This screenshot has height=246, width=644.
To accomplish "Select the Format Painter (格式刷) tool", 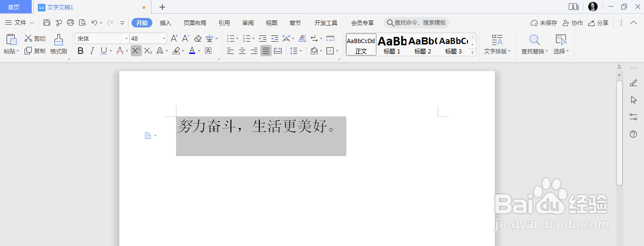I will [59, 44].
